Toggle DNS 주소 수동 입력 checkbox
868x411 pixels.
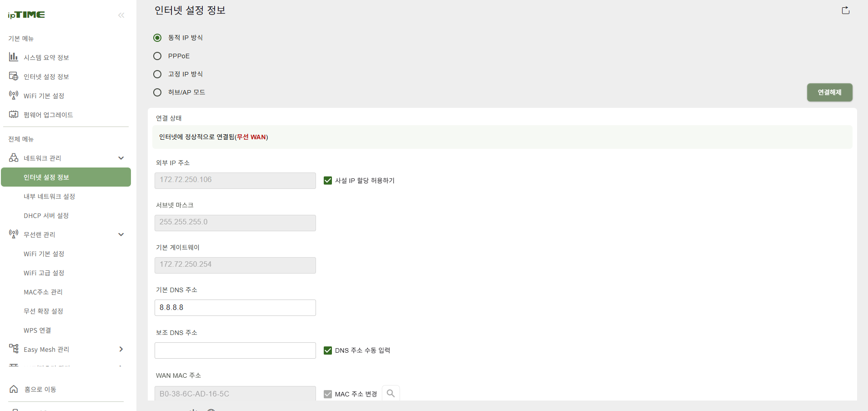[x=328, y=350]
